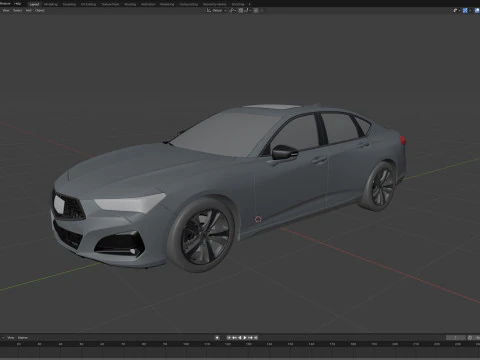This screenshot has height=360, width=480.
Task: Toggle auto keying record button
Action: [x=217, y=338]
